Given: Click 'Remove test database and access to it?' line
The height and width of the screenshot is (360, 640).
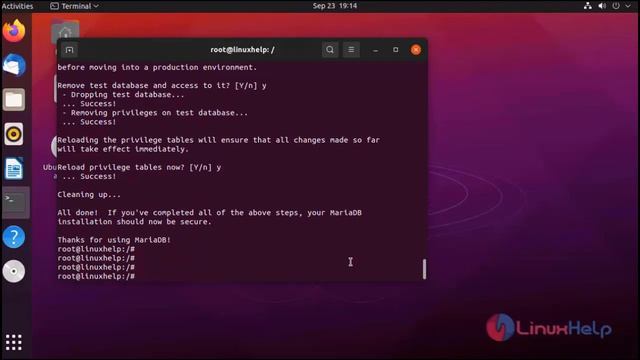Looking at the screenshot, I should (x=162, y=86).
